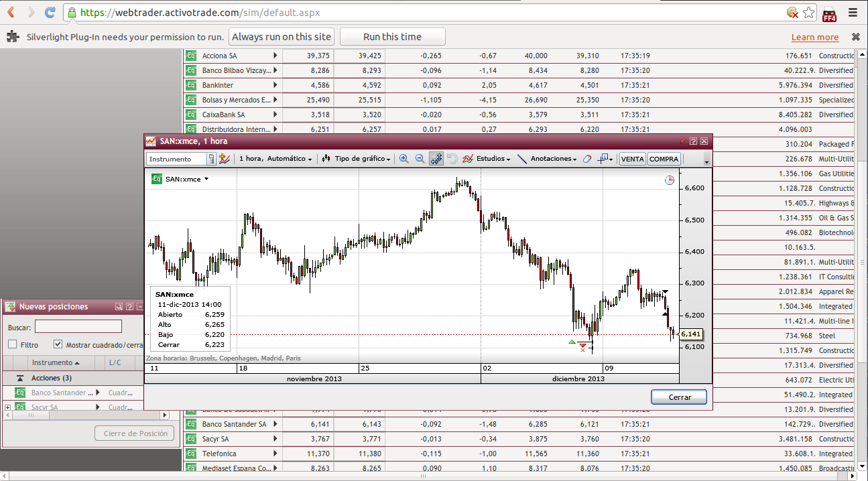Expand the Sacyr SA position row

pos(7,407)
